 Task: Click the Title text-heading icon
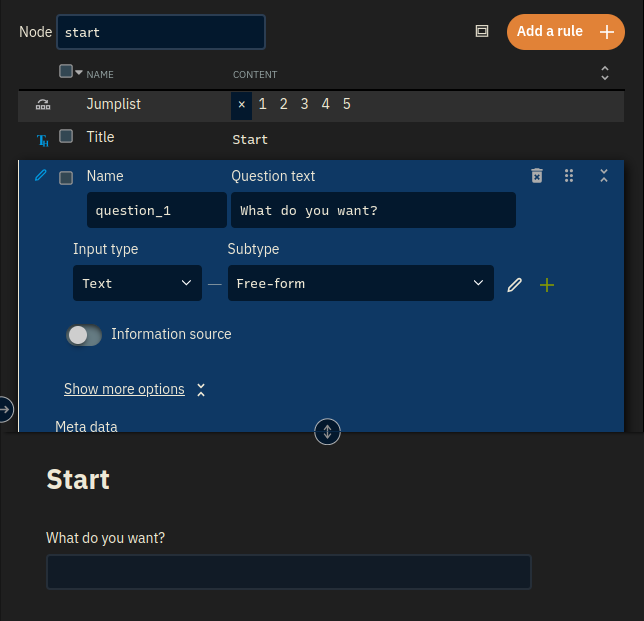point(43,140)
